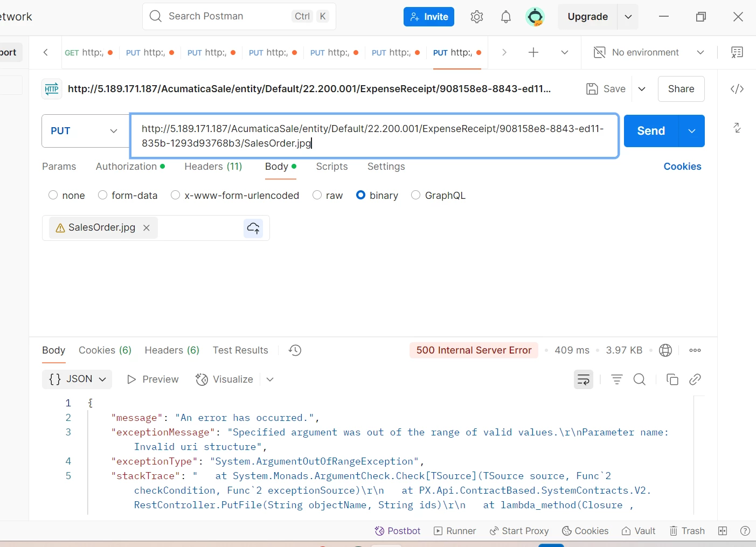756x547 pixels.
Task: Open the No environment selector
Action: 649,52
